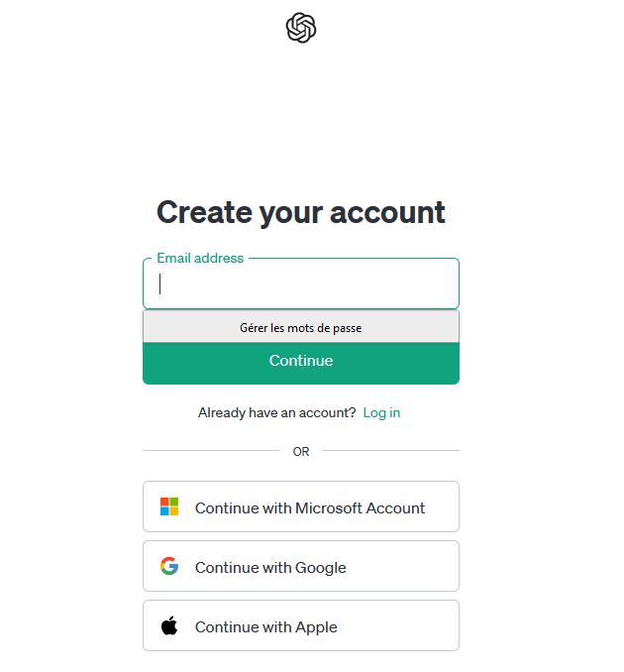Click the divider line left of OR

(211, 451)
